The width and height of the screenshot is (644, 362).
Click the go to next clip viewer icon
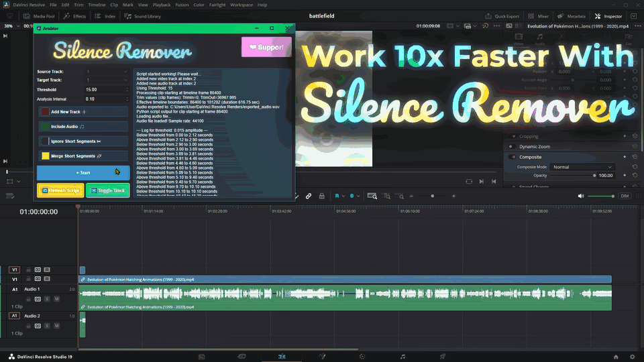tap(482, 182)
